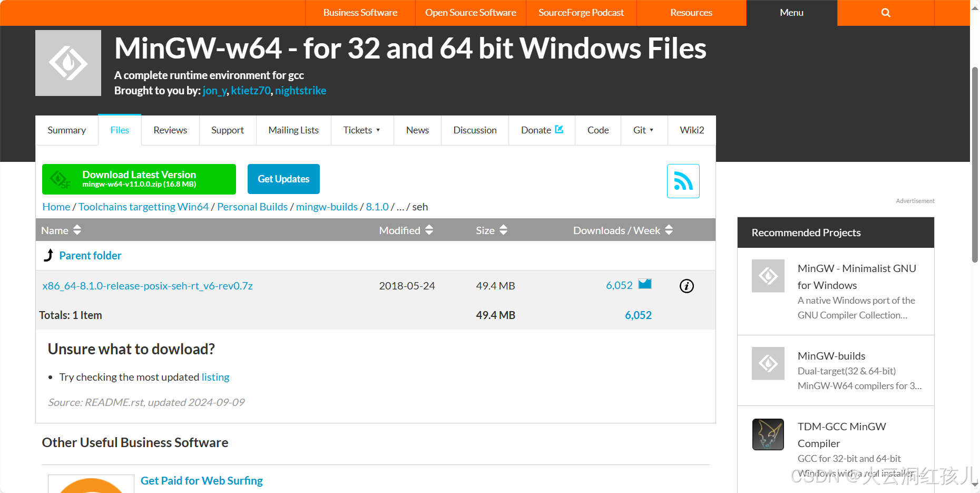Open the jon_y author link
980x493 pixels.
214,91
